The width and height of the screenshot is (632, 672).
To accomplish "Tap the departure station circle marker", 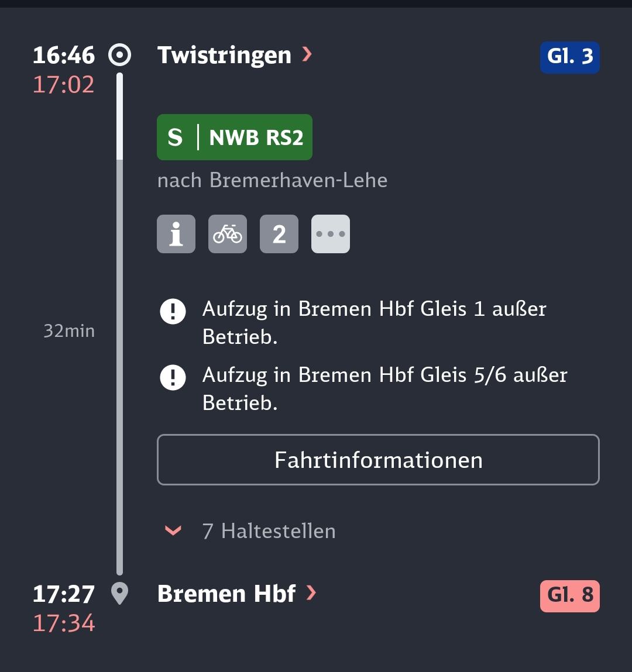I will (120, 56).
